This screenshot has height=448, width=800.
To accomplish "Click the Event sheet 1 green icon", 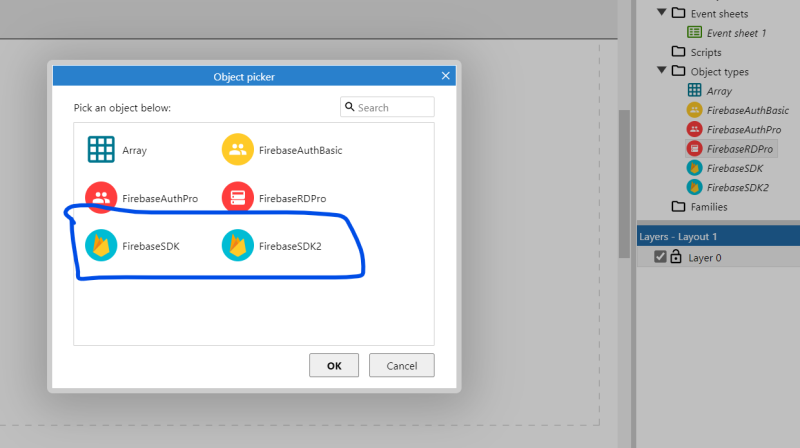I will click(694, 32).
